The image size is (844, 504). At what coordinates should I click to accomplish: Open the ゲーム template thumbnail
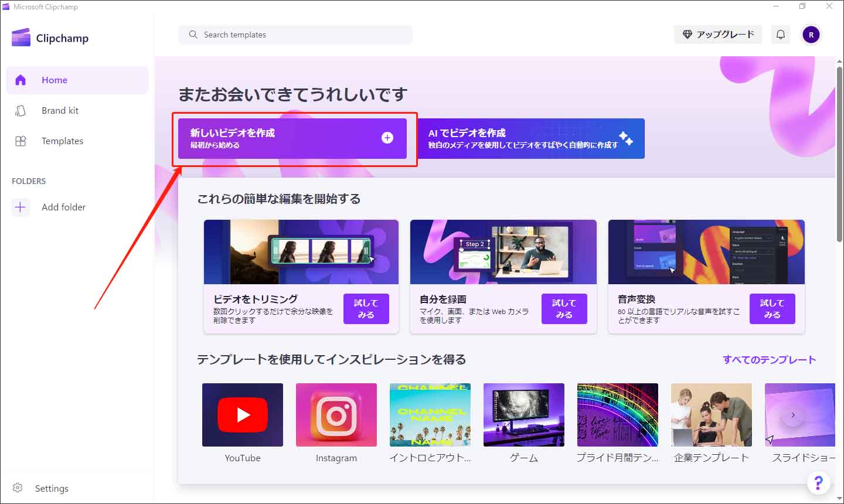pos(524,415)
